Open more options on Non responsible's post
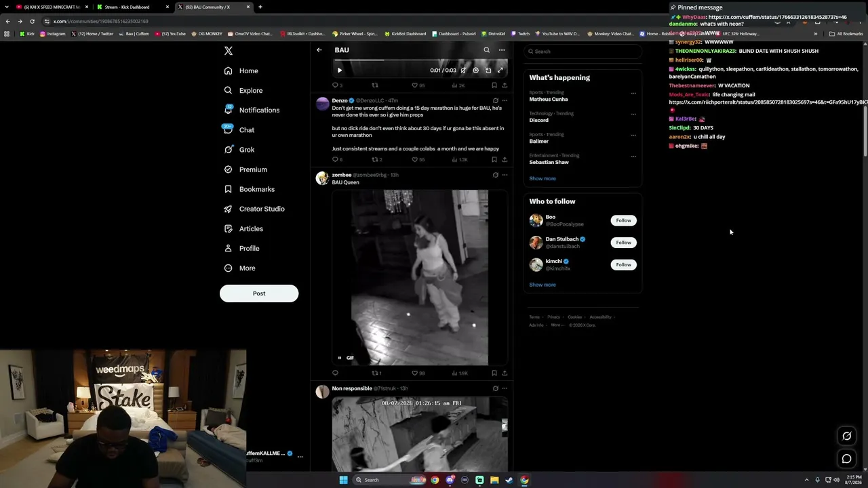The width and height of the screenshot is (868, 488). tap(505, 388)
